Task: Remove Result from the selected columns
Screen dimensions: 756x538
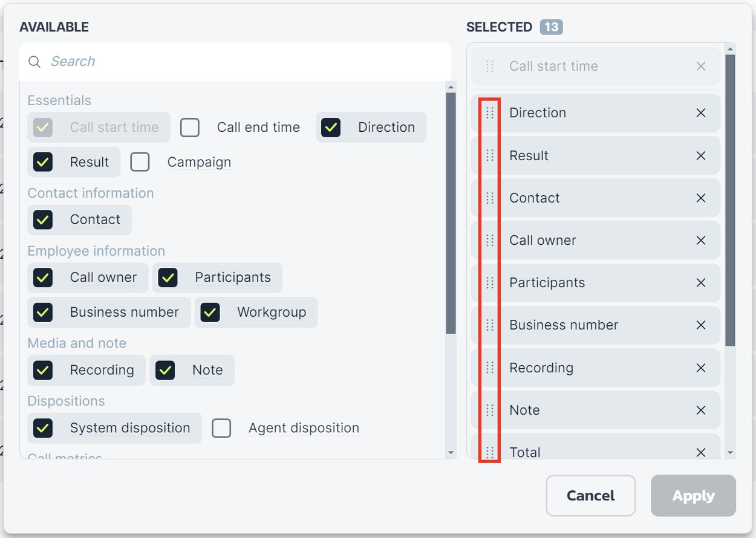Action: coord(701,155)
